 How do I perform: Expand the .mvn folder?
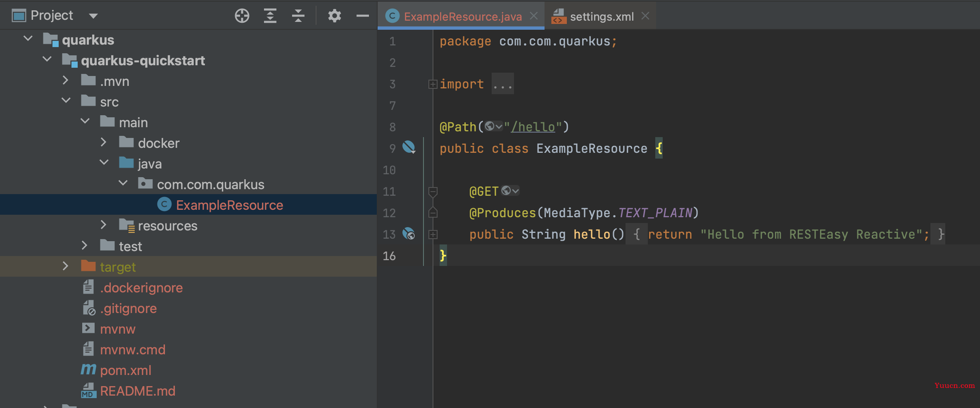point(65,80)
